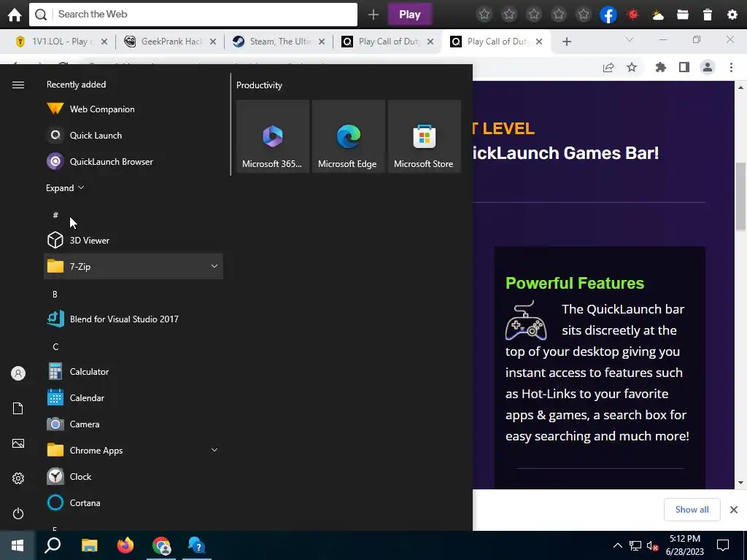The image size is (747, 560).
Task: Open the Microsoft 365 tile
Action: (x=273, y=136)
